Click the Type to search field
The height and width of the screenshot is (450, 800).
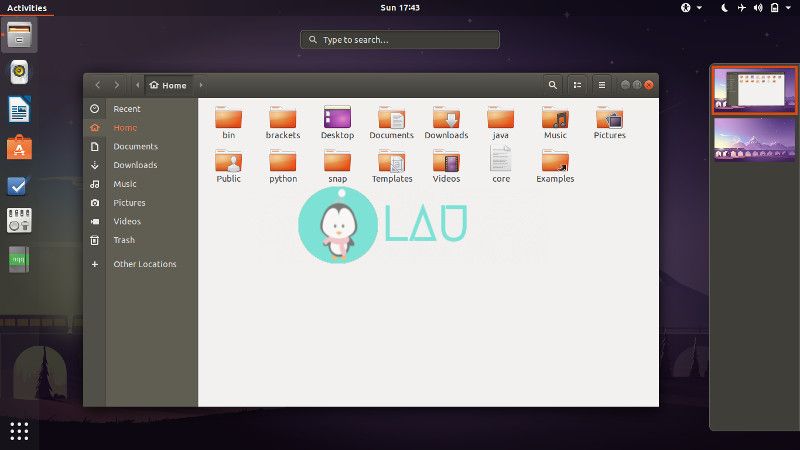400,39
